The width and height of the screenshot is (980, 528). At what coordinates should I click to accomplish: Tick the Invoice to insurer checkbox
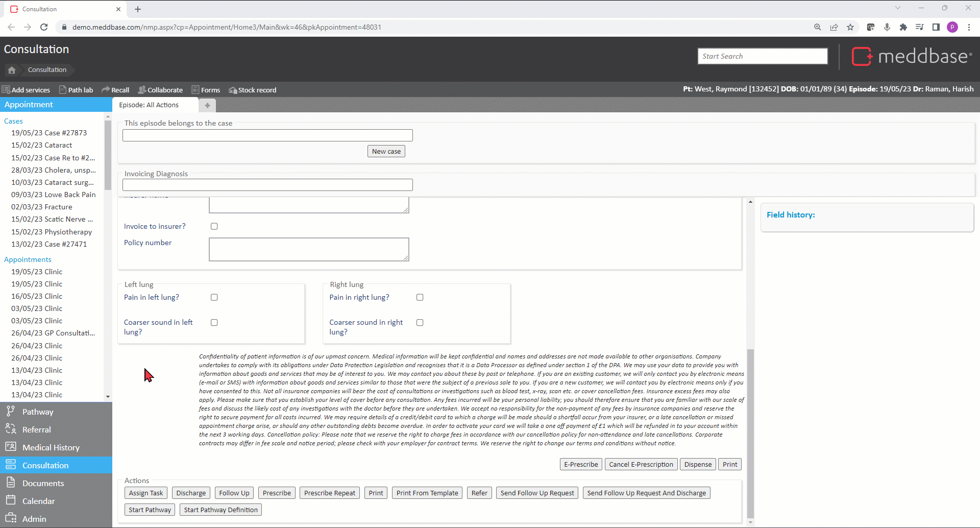point(214,226)
